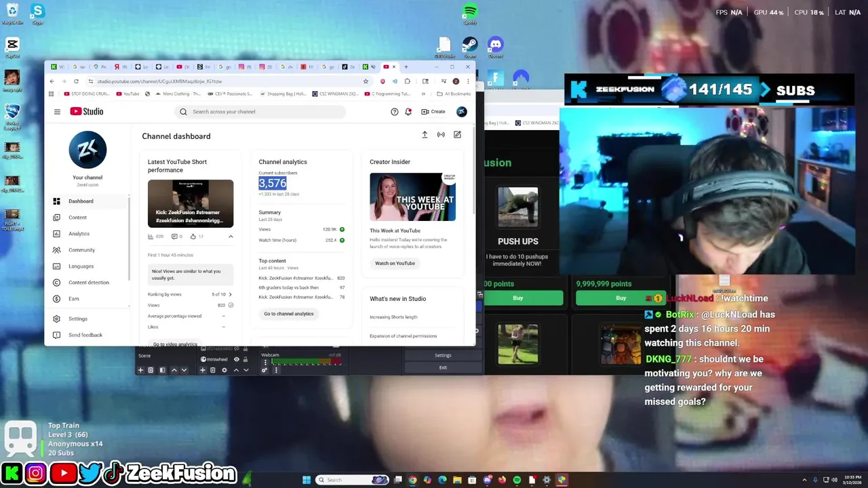Collapse the Short performance details chevron

231,237
